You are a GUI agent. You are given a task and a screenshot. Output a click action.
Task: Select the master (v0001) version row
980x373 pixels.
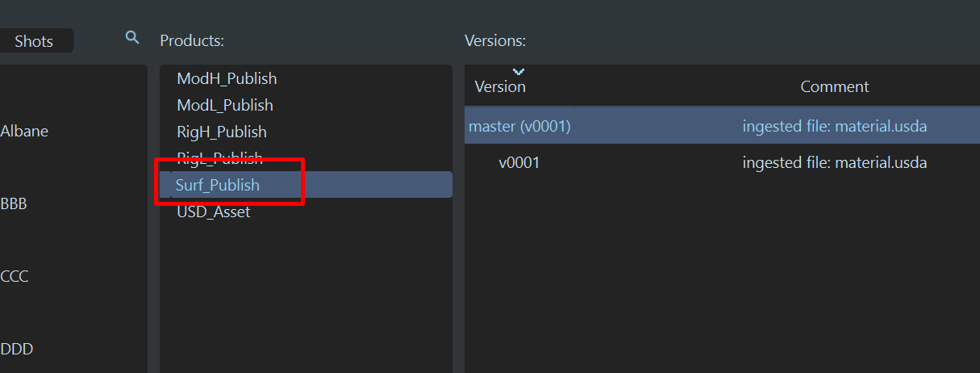pyautogui.click(x=519, y=126)
